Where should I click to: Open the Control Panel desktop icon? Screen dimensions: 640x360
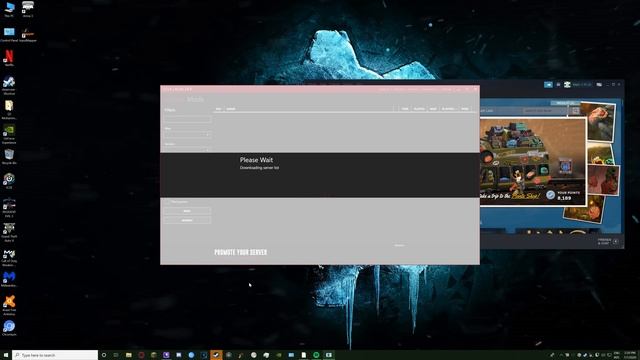[x=9, y=34]
